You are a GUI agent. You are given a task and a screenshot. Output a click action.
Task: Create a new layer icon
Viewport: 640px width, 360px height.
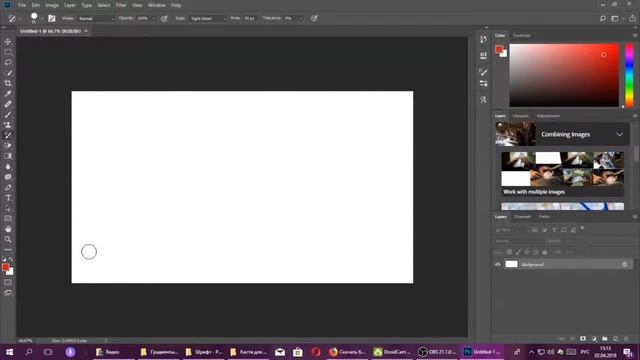coord(615,339)
